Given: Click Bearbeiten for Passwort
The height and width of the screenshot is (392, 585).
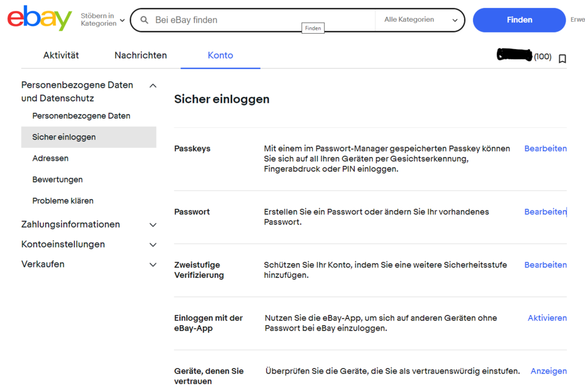Looking at the screenshot, I should point(546,212).
